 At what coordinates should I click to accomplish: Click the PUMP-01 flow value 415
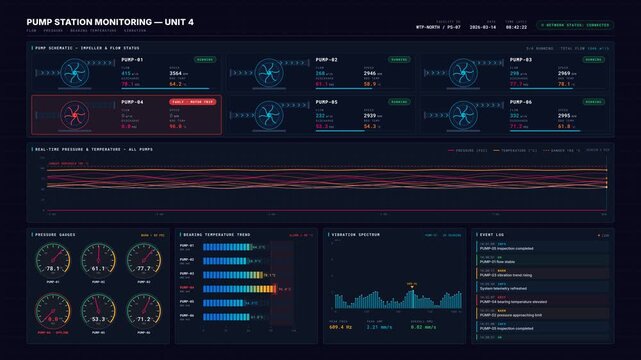coord(126,74)
